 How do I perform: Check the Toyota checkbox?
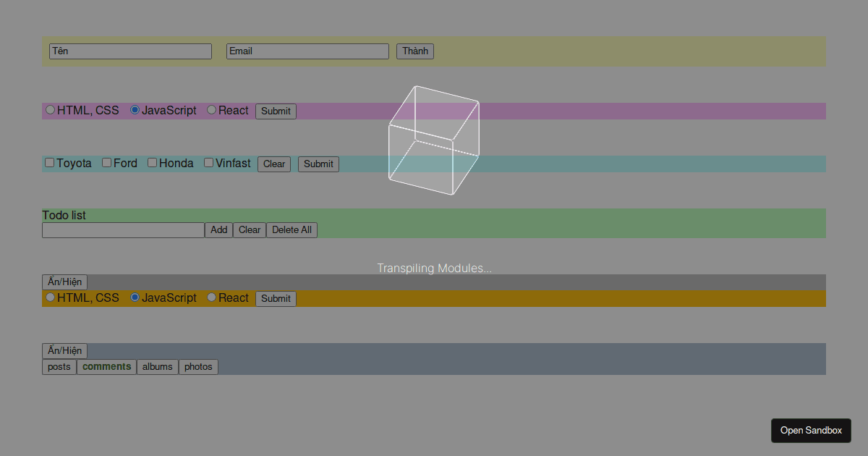[50, 163]
